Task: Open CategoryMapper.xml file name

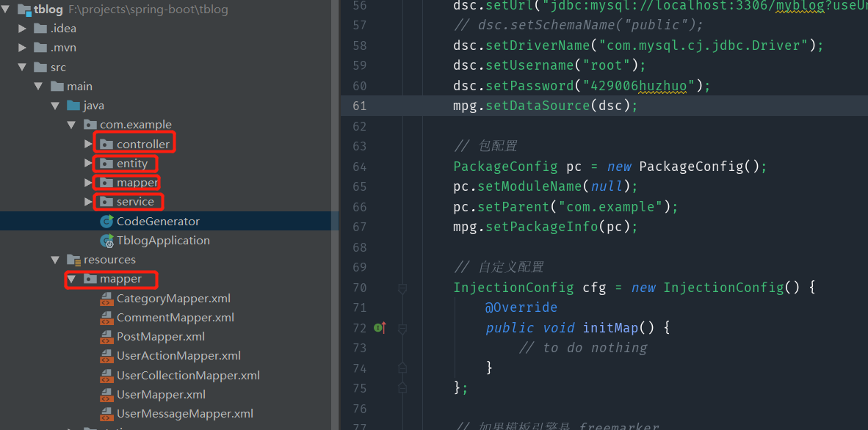Action: click(x=173, y=299)
